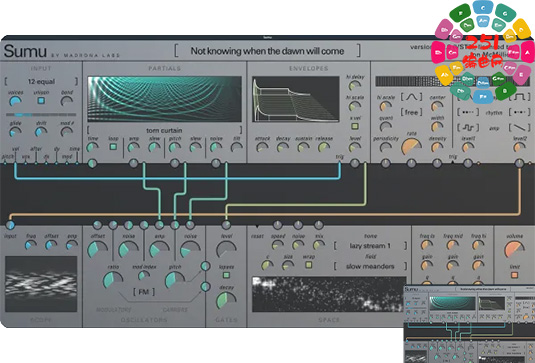Click the Space mix input jack
The height and width of the screenshot is (363, 535).
(x=319, y=225)
